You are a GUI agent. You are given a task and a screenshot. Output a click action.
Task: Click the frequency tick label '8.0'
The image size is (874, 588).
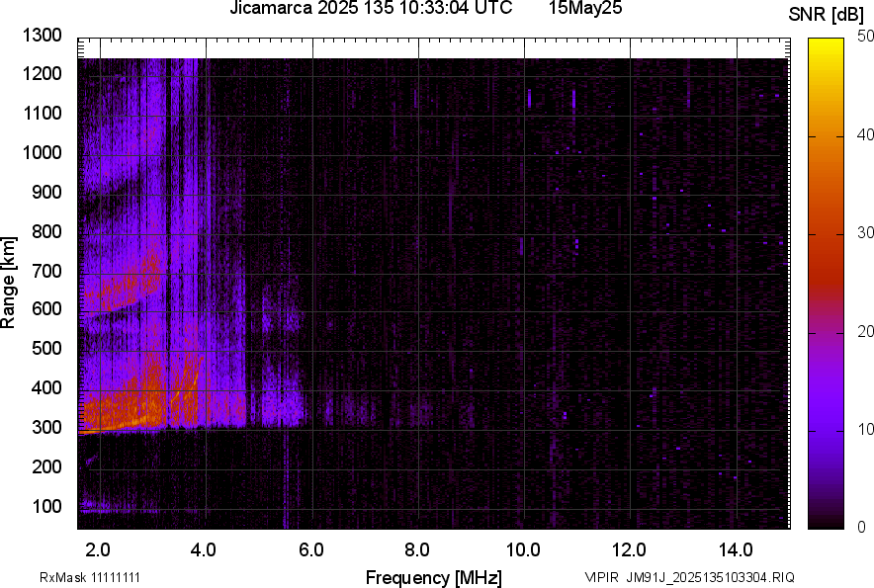point(417,550)
